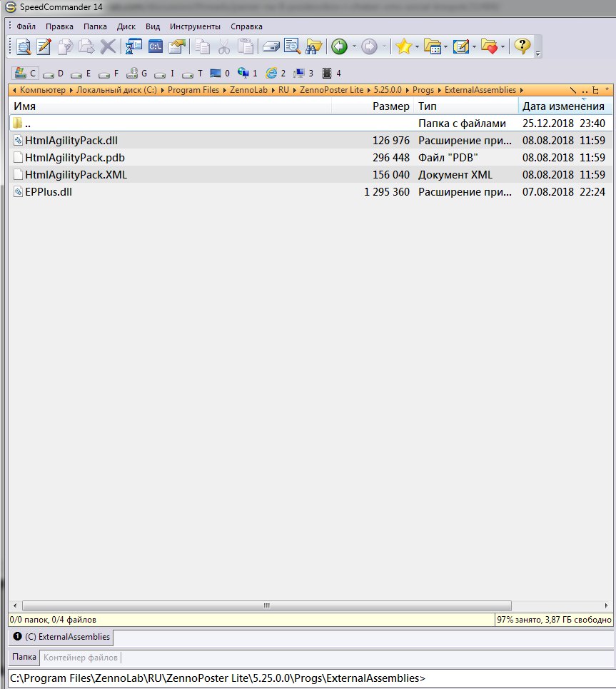Switch to drive I
The image size is (616, 689).
165,74
